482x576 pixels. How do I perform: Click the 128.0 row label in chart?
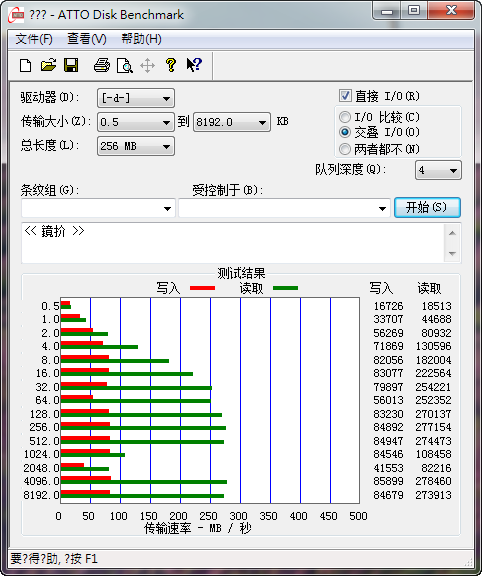point(44,414)
